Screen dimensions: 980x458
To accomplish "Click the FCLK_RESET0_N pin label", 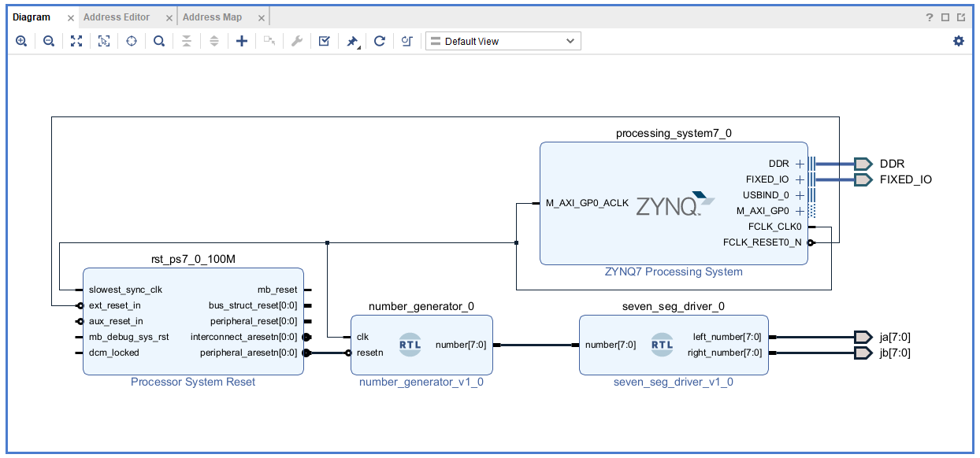I will 763,242.
